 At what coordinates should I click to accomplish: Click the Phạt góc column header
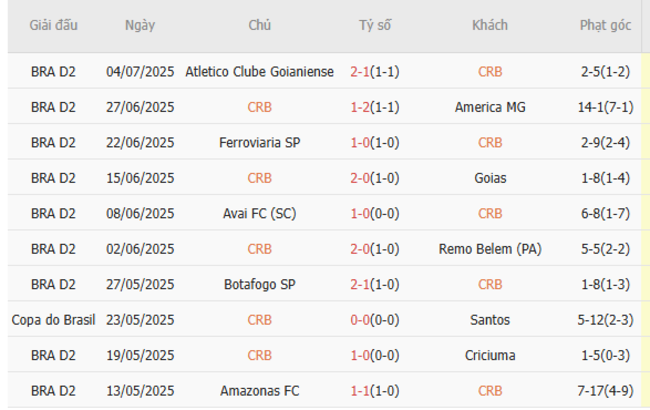click(605, 25)
